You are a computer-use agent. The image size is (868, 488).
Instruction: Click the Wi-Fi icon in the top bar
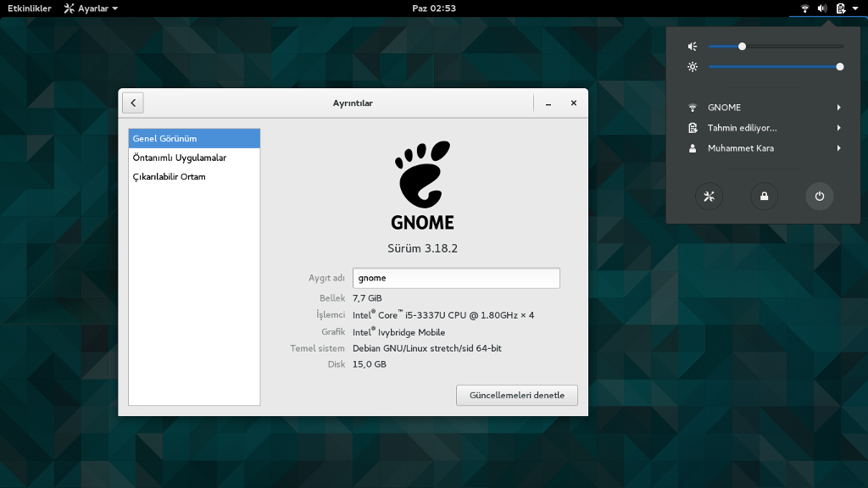coord(805,8)
